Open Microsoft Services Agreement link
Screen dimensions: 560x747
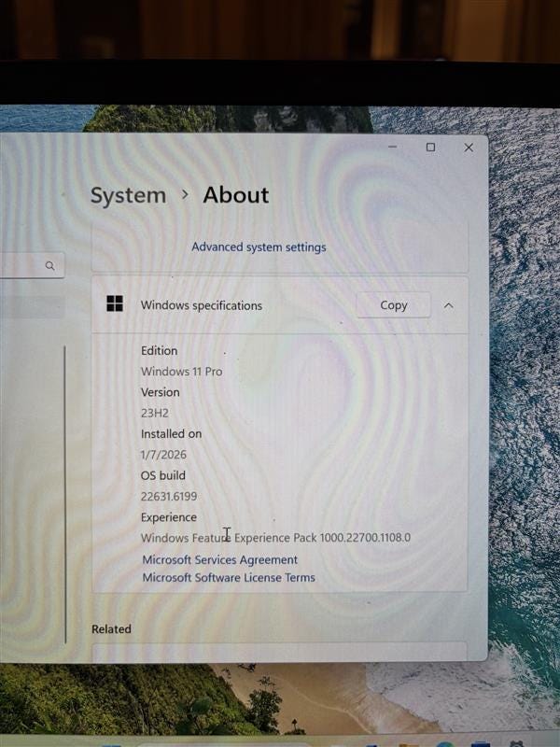coord(220,559)
